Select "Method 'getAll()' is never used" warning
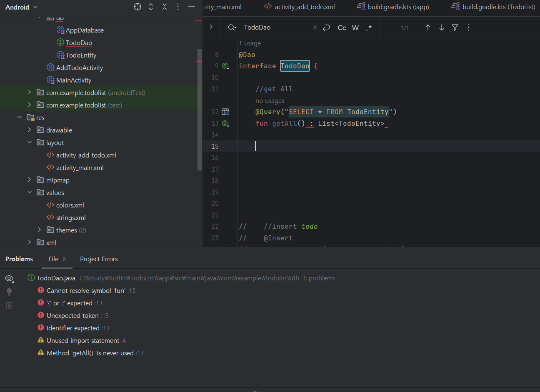This screenshot has height=392, width=540. pos(90,353)
